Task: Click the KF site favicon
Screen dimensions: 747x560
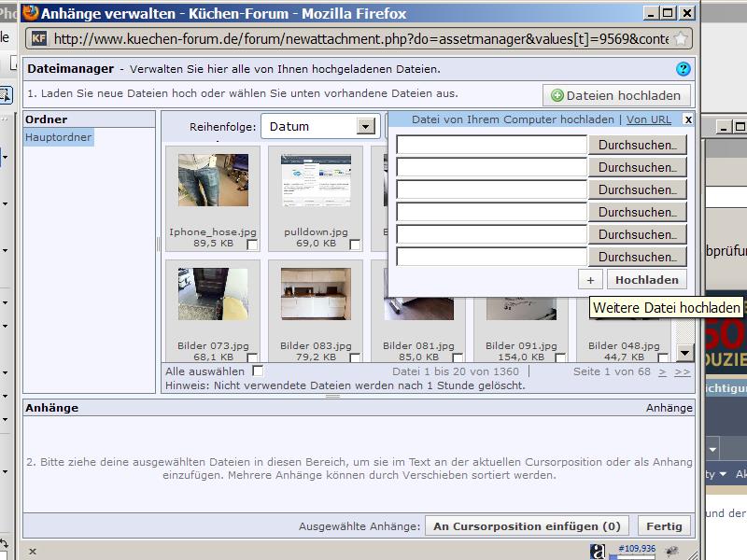Action: point(39,39)
